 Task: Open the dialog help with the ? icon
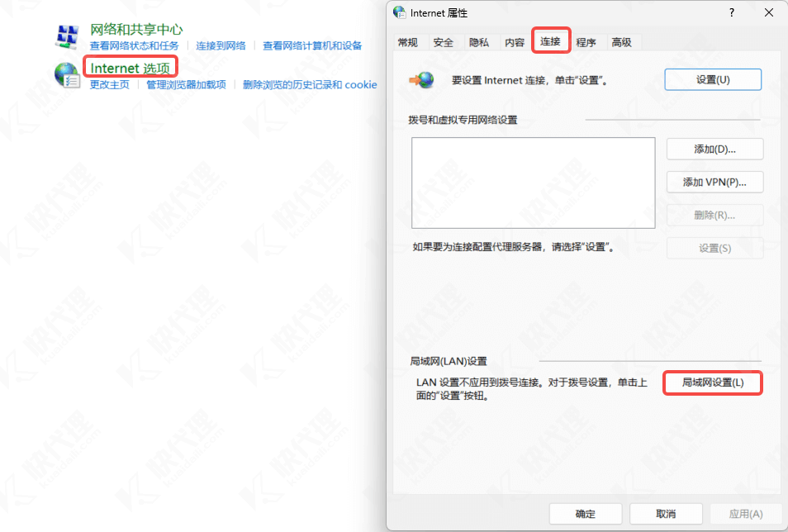[732, 12]
